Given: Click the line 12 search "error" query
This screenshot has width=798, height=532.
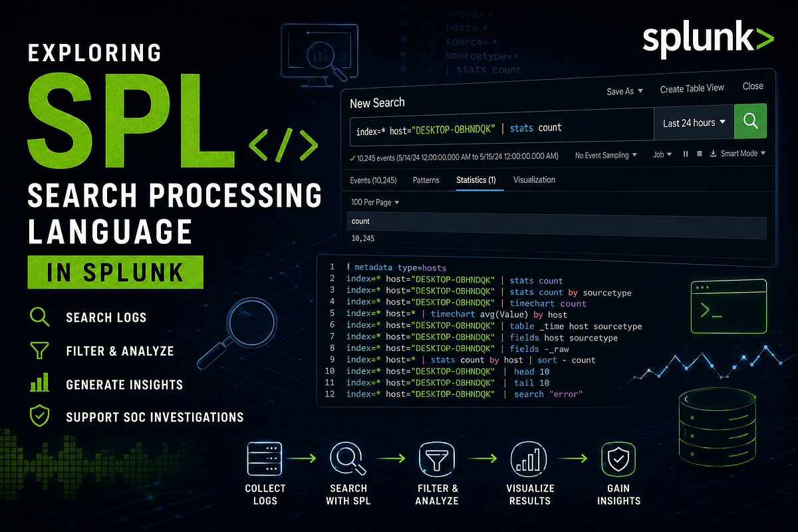Looking at the screenshot, I should (464, 394).
